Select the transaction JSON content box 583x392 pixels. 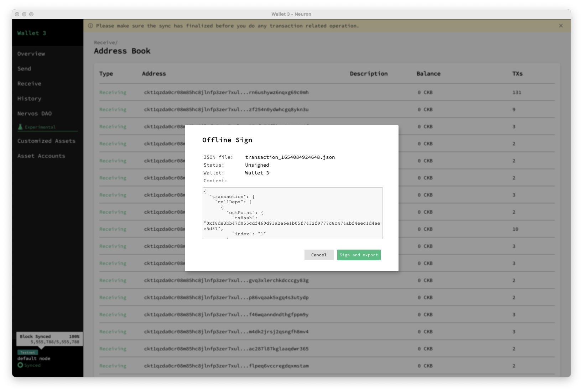(292, 213)
